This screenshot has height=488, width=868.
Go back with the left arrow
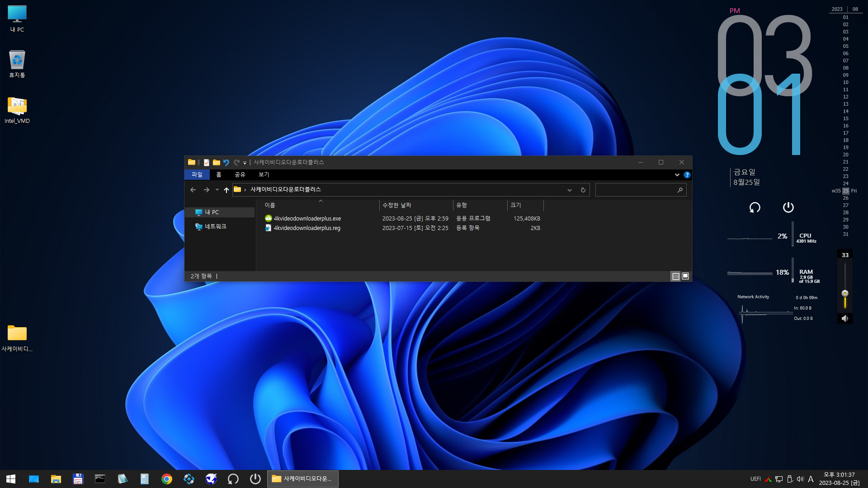193,190
